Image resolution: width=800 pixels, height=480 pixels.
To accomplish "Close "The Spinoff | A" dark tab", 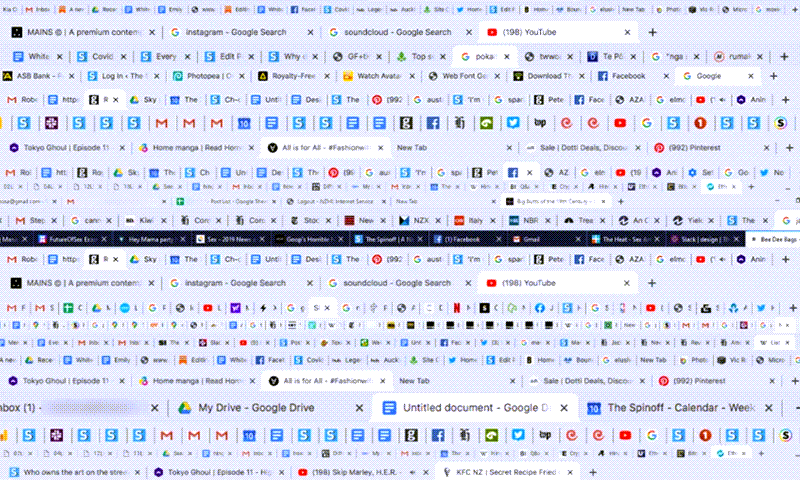I will (420, 239).
